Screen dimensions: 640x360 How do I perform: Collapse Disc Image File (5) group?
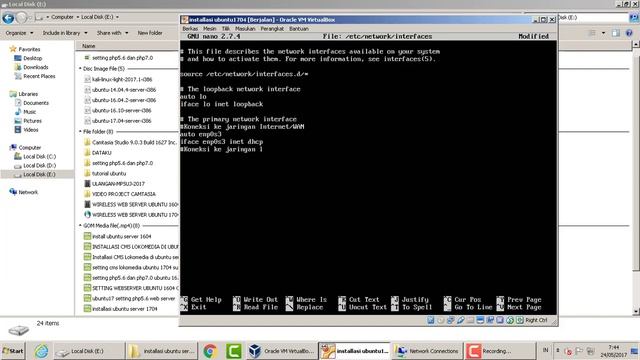tap(80, 69)
